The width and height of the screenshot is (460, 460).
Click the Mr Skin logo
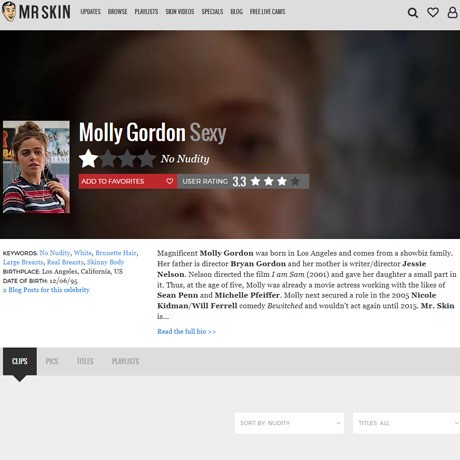[36, 12]
